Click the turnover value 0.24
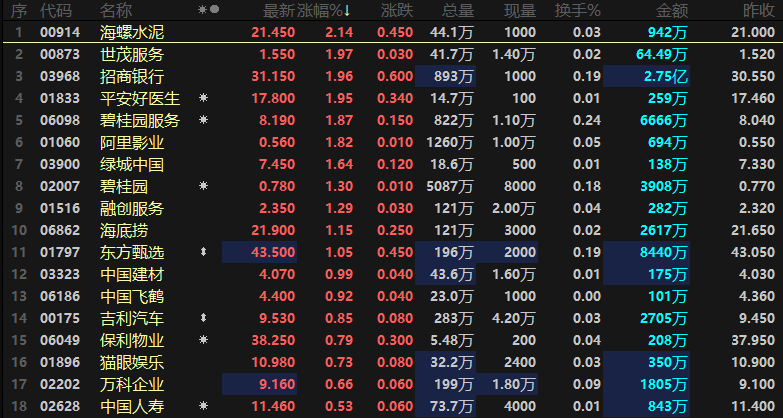 (x=587, y=120)
